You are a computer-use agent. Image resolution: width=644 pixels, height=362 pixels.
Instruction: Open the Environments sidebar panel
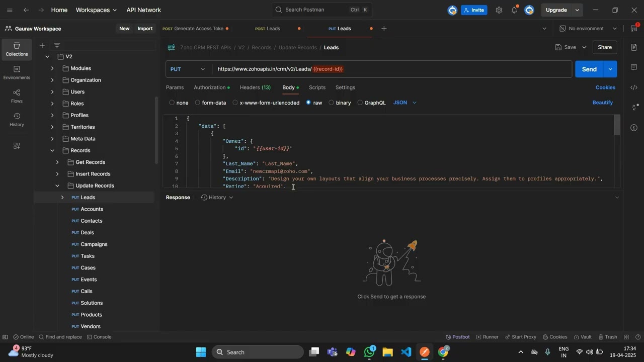tap(17, 73)
